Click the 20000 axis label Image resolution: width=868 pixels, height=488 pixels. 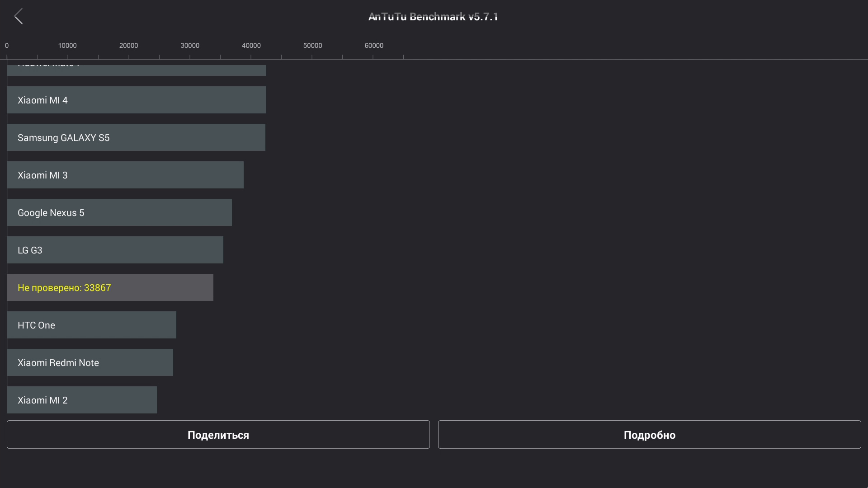click(128, 46)
